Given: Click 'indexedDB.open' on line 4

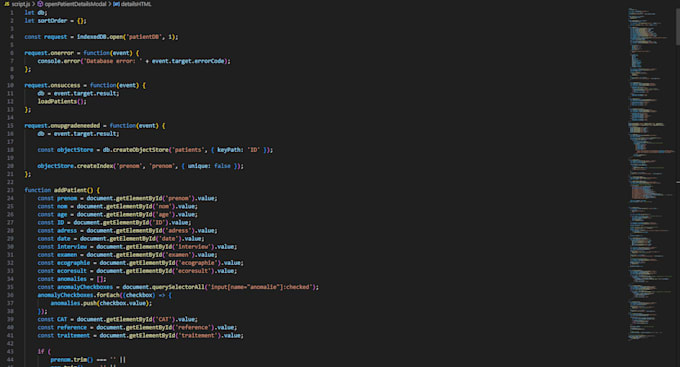Looking at the screenshot, I should tap(100, 37).
